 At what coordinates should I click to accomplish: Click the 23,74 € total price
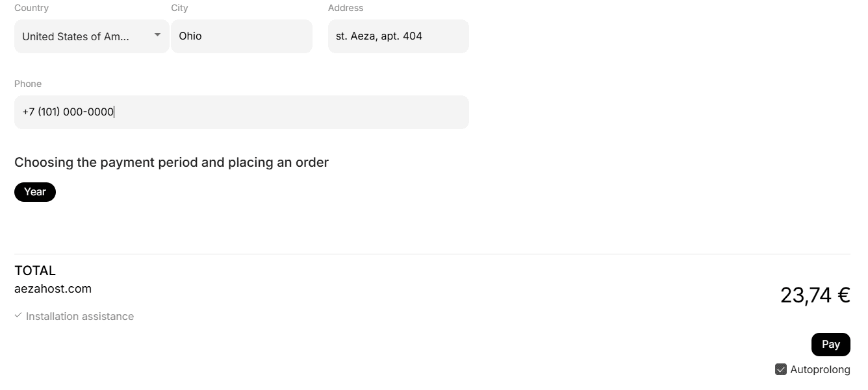(x=815, y=295)
